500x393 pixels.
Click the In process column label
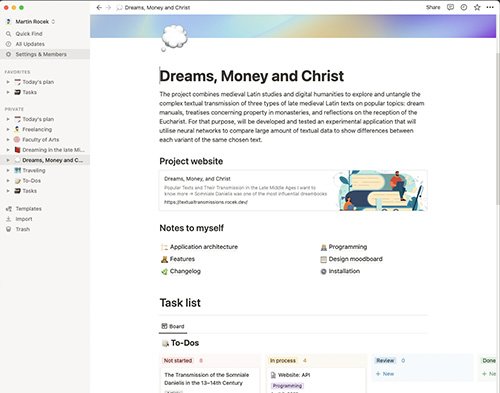click(x=283, y=361)
